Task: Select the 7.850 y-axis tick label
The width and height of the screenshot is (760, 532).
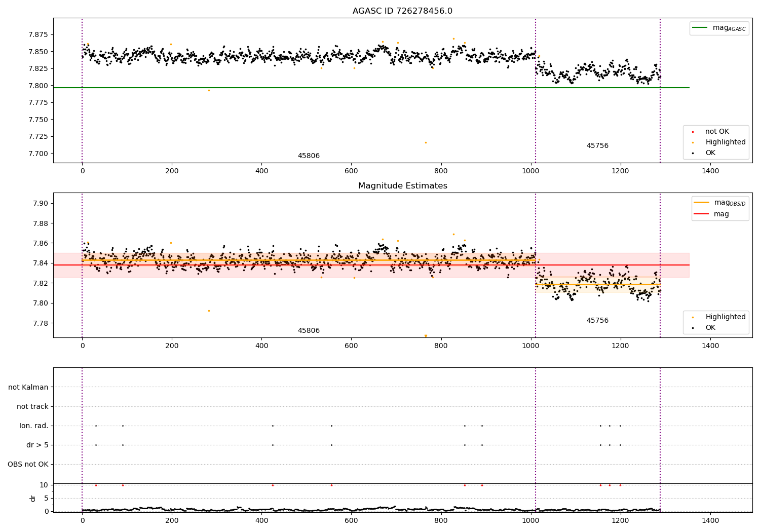Action: (39, 52)
